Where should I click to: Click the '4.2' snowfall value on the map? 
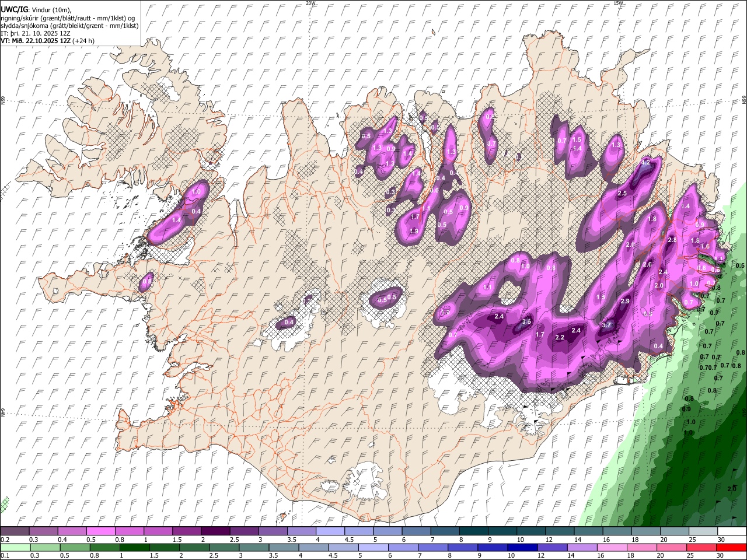coord(645,162)
